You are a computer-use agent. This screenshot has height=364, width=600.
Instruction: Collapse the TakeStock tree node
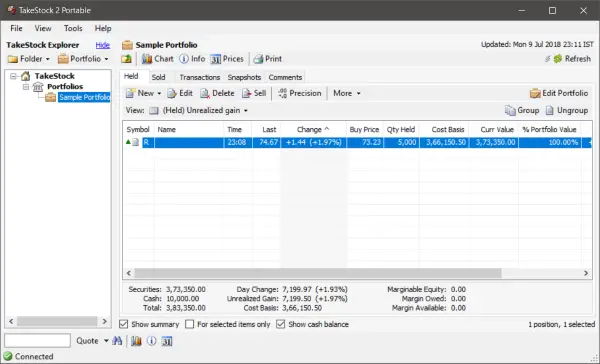click(x=13, y=76)
